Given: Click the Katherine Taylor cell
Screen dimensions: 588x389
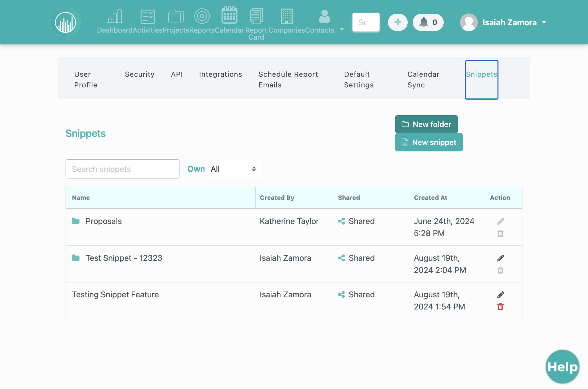Looking at the screenshot, I should [289, 221].
